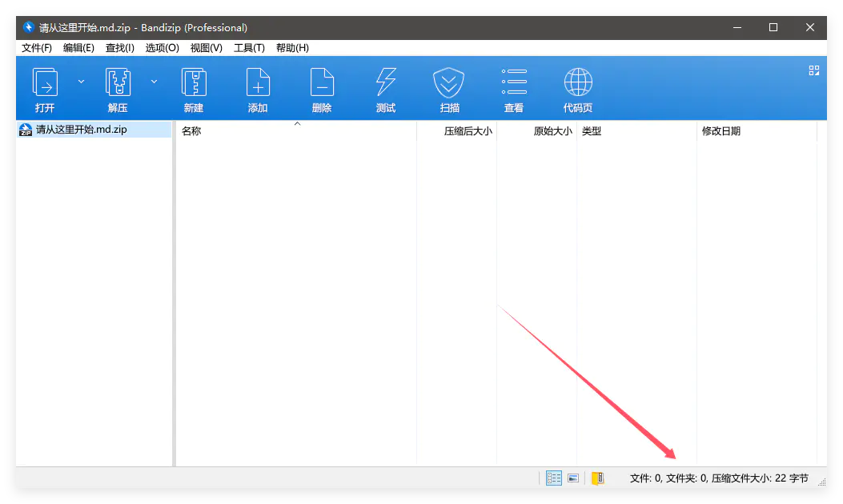The width and height of the screenshot is (843, 504).
Task: Add files using the 添加 icon
Action: coord(257,88)
